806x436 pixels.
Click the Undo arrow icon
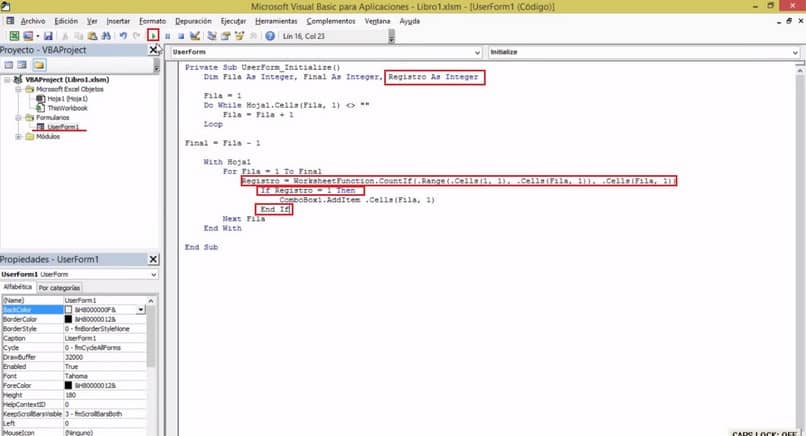coord(123,36)
